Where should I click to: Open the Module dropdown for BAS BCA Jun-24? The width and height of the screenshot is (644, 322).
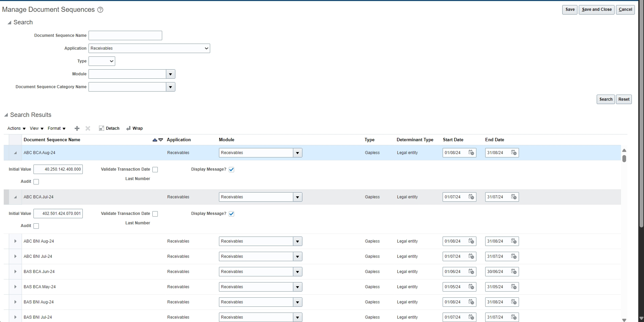click(297, 272)
